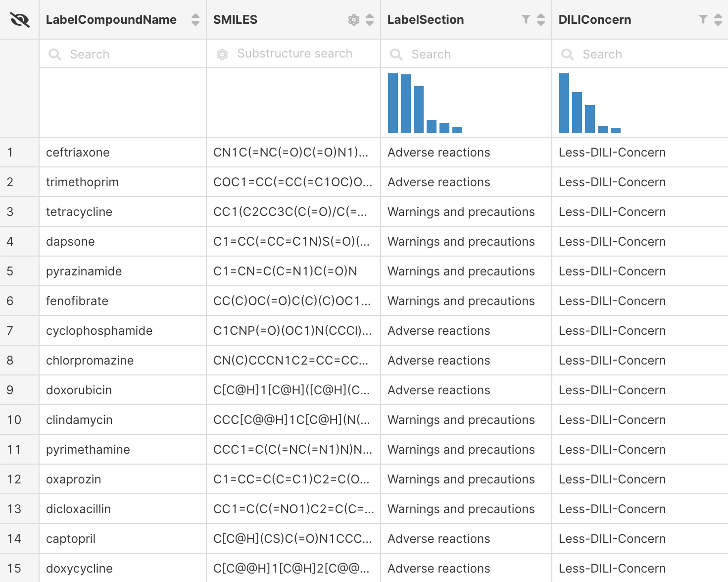Select the trimethoprim cell
This screenshot has width=728, height=582.
pos(123,182)
